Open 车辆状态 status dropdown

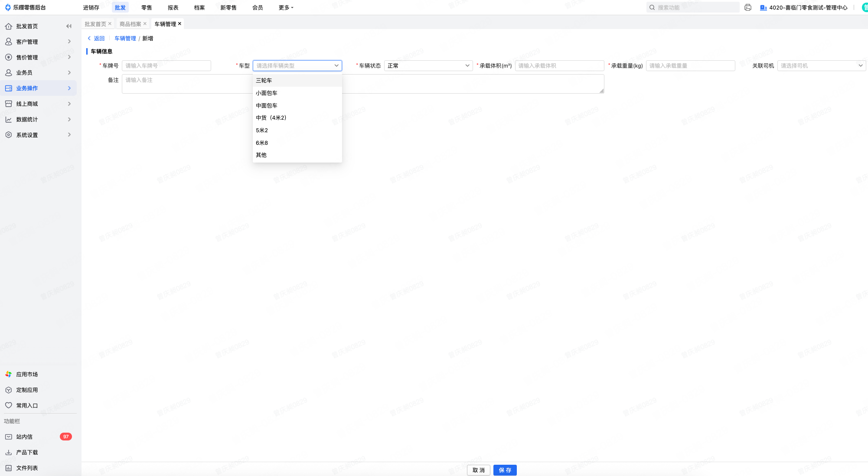[428, 66]
